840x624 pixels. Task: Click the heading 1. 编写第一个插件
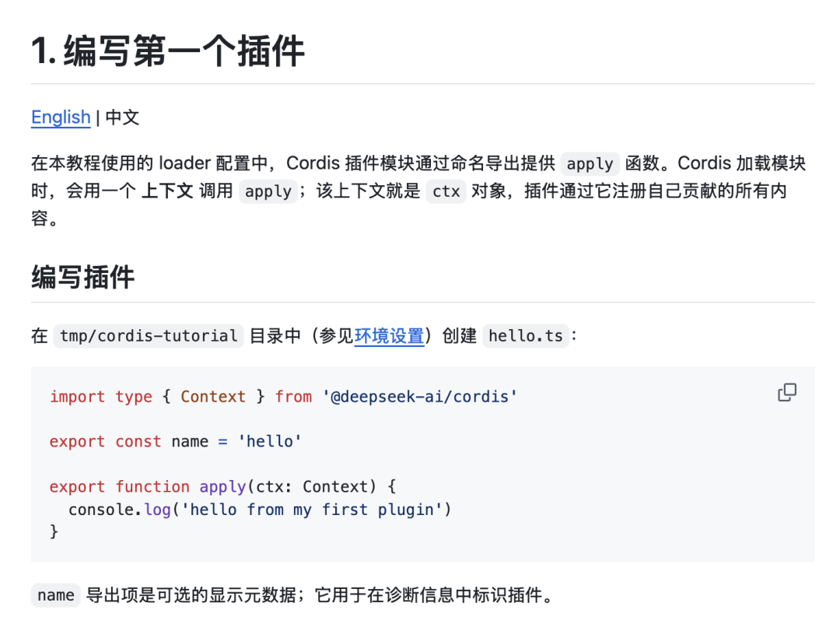[168, 51]
